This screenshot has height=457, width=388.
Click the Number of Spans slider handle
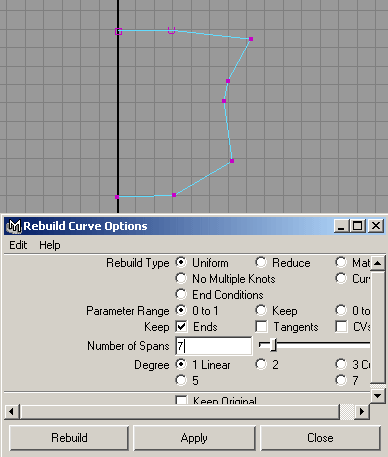click(273, 345)
